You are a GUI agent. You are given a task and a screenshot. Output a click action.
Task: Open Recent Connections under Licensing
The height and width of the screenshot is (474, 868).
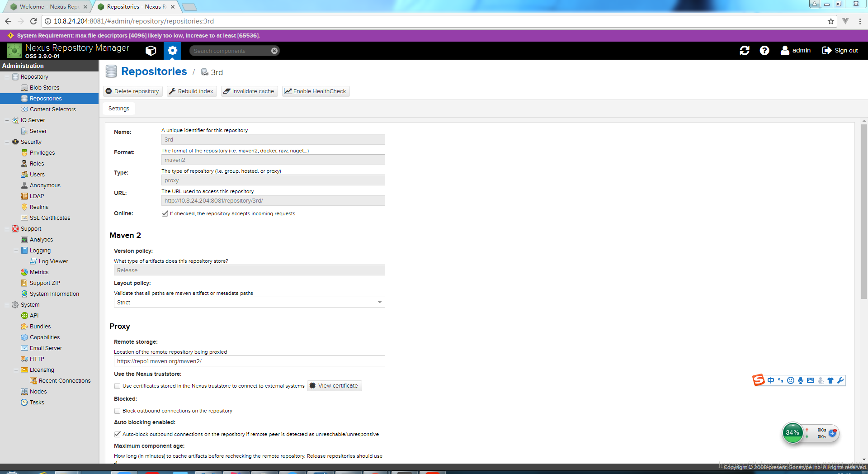(x=64, y=381)
